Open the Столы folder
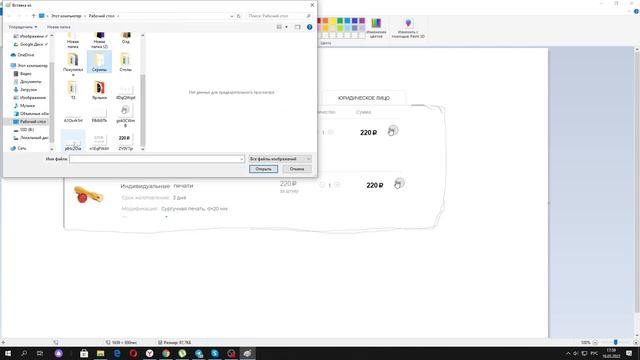This screenshot has width=640, height=360. click(x=125, y=62)
